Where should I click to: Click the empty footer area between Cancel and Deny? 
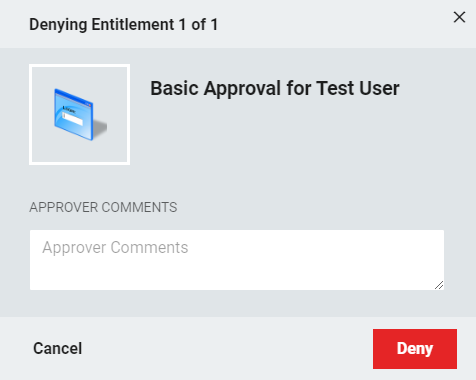pos(227,348)
